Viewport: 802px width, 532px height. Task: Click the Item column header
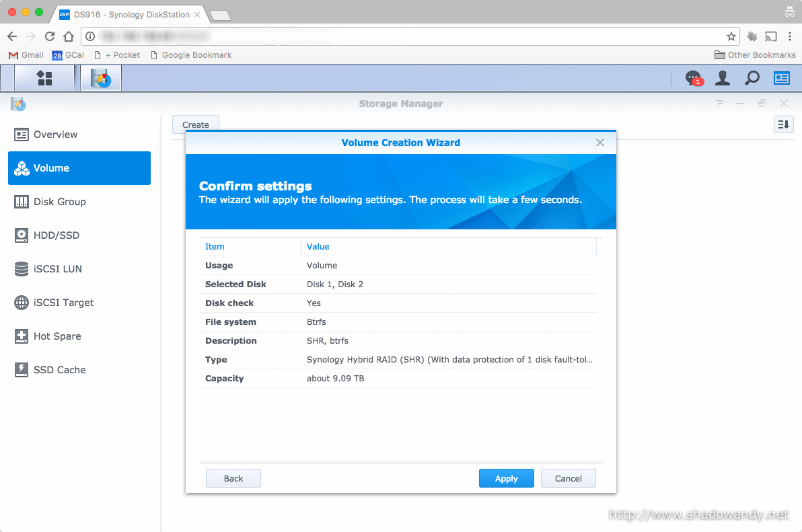coord(250,246)
